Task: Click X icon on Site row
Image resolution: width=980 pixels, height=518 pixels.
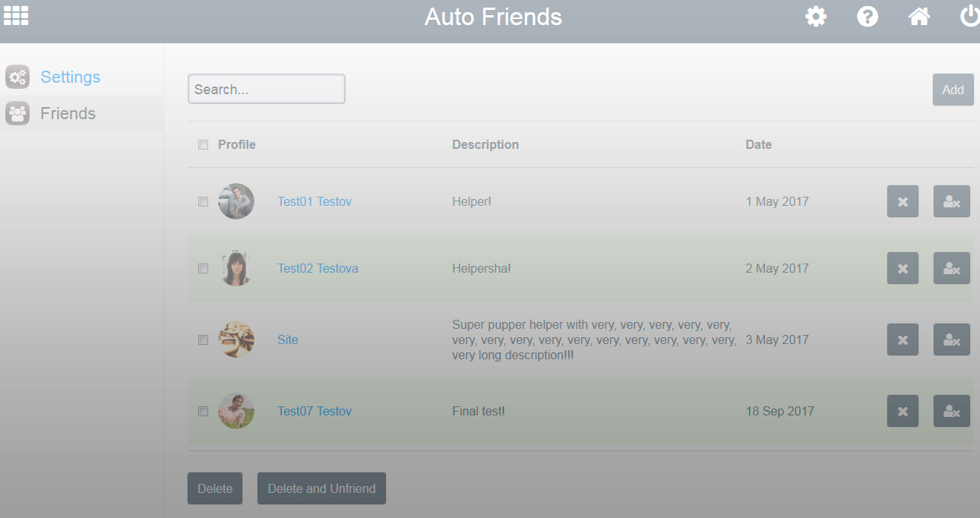Action: pyautogui.click(x=903, y=340)
